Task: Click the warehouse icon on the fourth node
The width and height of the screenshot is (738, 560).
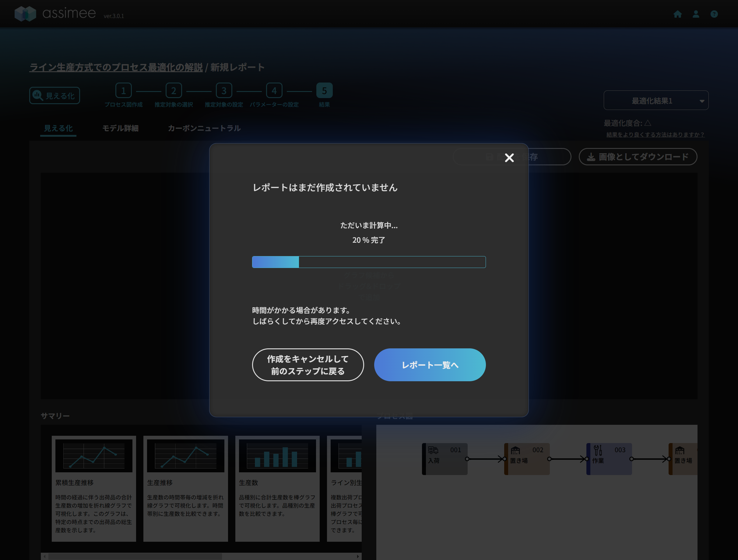Action: [x=680, y=450]
